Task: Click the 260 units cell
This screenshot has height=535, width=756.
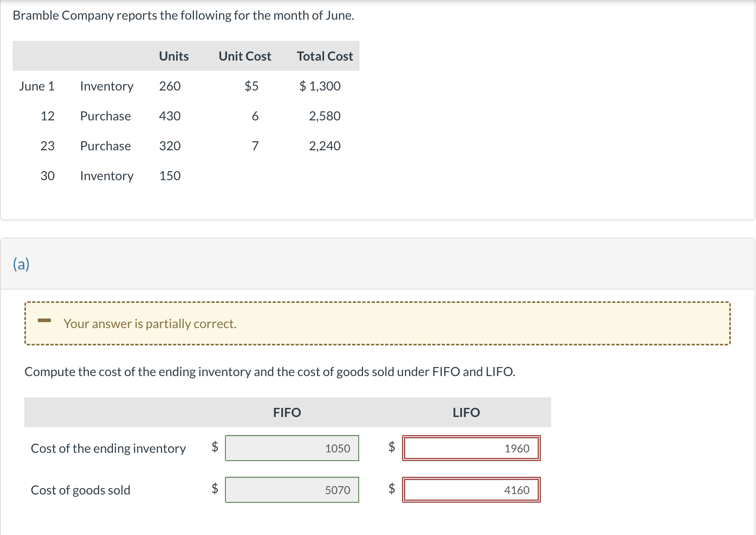Action: pyautogui.click(x=170, y=86)
